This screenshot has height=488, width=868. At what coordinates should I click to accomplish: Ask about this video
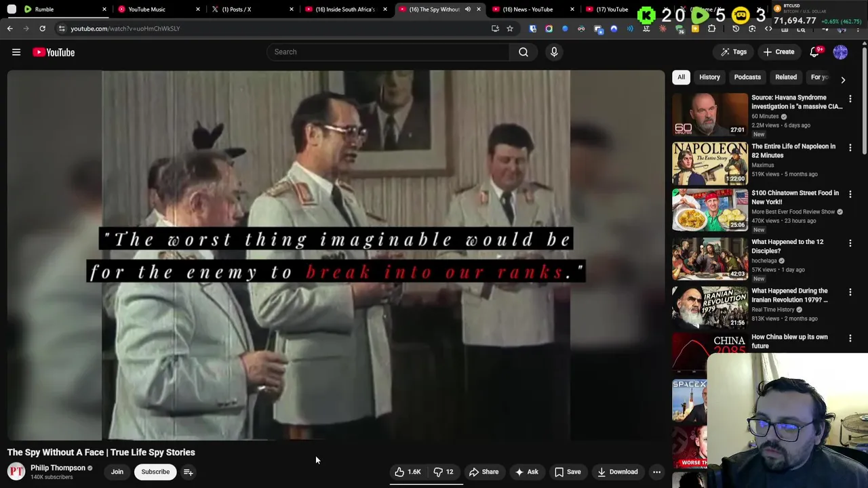pyautogui.click(x=527, y=472)
